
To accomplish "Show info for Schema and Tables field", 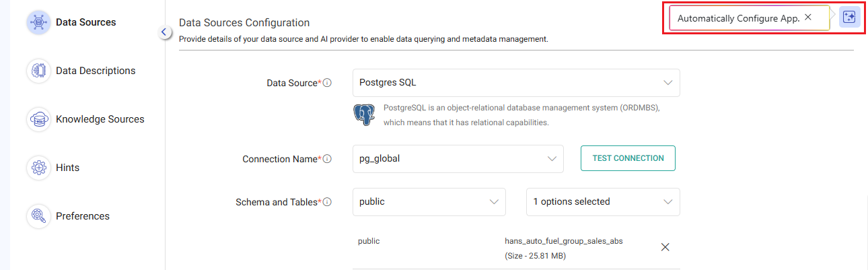I will 327,202.
